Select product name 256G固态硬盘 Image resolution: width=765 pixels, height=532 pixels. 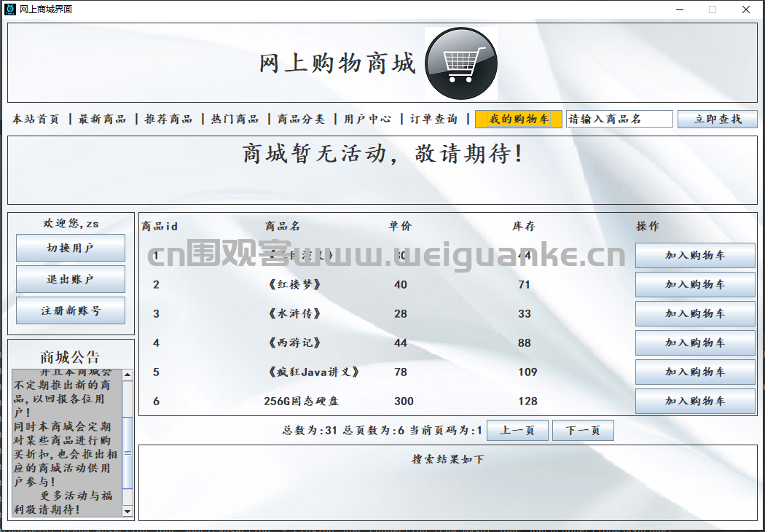[301, 402]
